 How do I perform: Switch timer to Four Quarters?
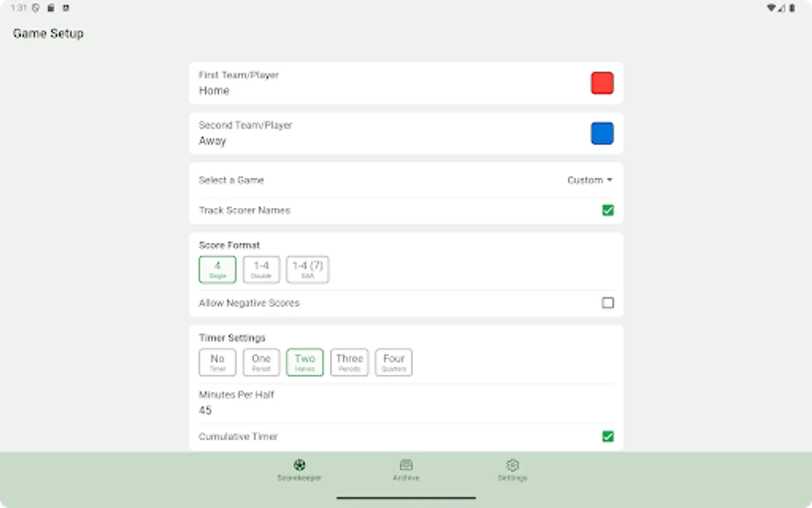(x=393, y=362)
